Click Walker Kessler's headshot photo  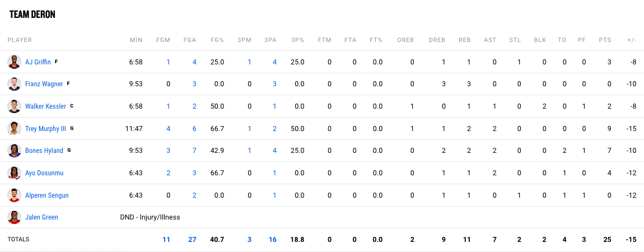[x=15, y=106]
